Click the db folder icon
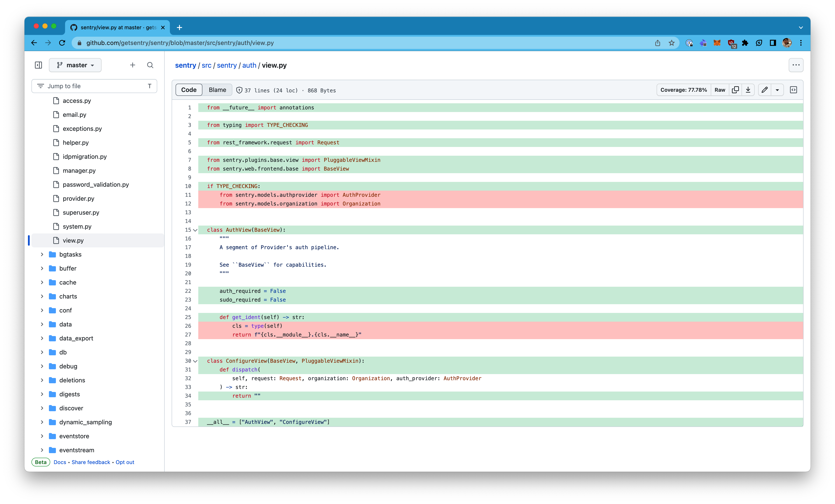Image resolution: width=835 pixels, height=504 pixels. point(53,352)
